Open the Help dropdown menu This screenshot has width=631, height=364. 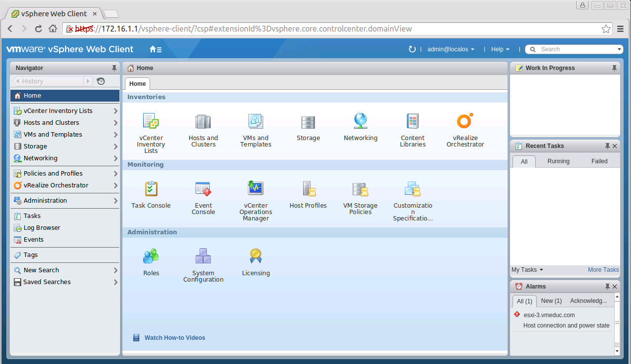coord(500,49)
